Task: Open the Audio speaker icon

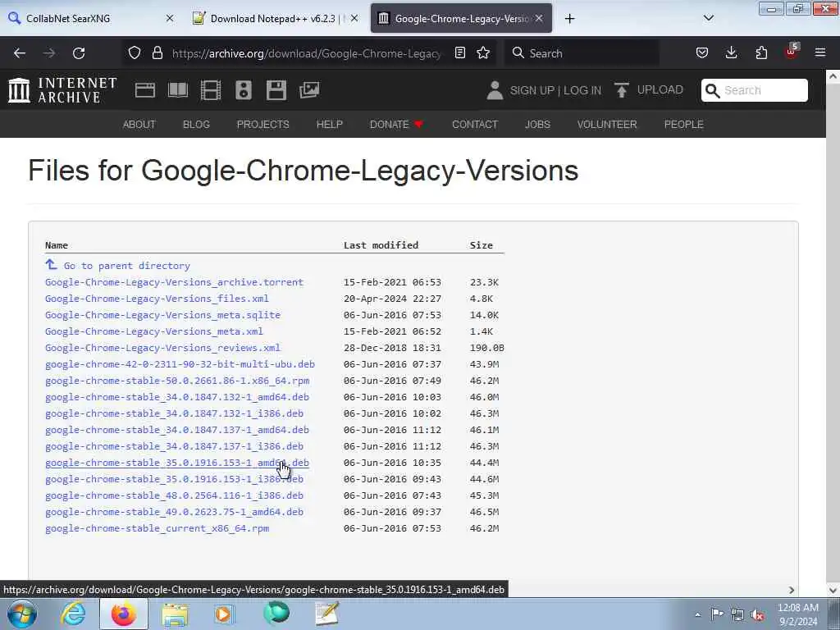Action: 243,90
